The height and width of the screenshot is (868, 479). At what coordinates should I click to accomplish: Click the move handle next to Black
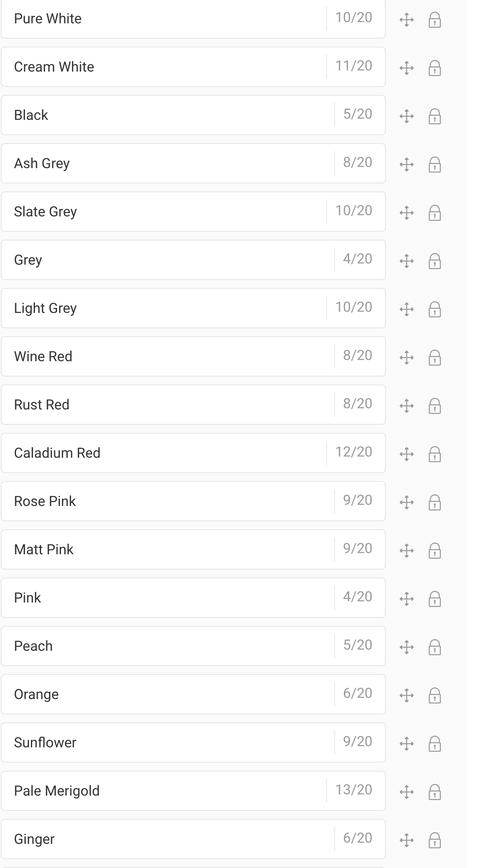(407, 116)
